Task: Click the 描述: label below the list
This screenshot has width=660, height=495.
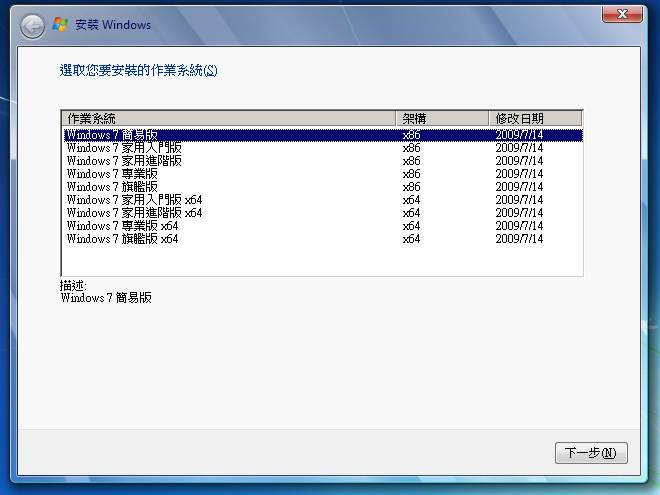Action: pyautogui.click(x=73, y=285)
